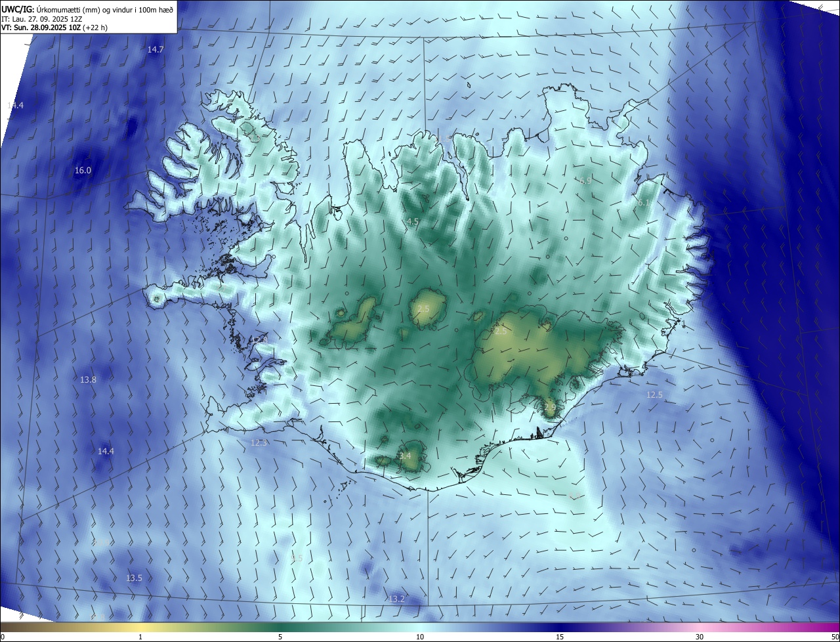Click the pink band above the 30 tick

[x=700, y=627]
